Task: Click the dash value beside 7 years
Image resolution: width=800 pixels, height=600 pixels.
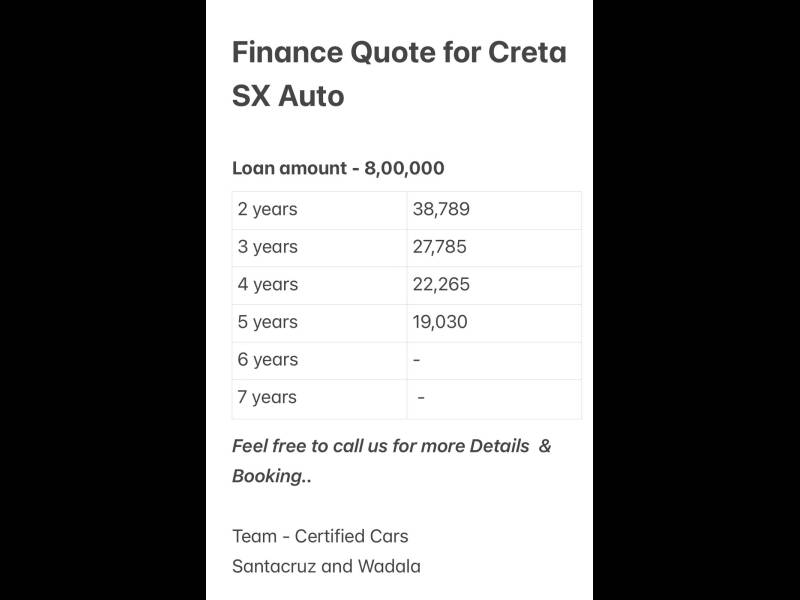Action: click(421, 397)
